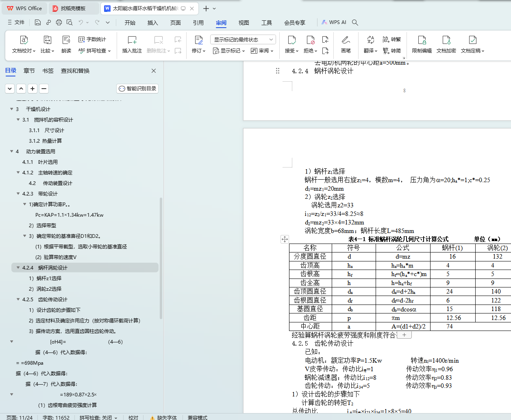The image size is (511, 420).
Task: Convert to traditional with 转繁
Action: pos(392,39)
